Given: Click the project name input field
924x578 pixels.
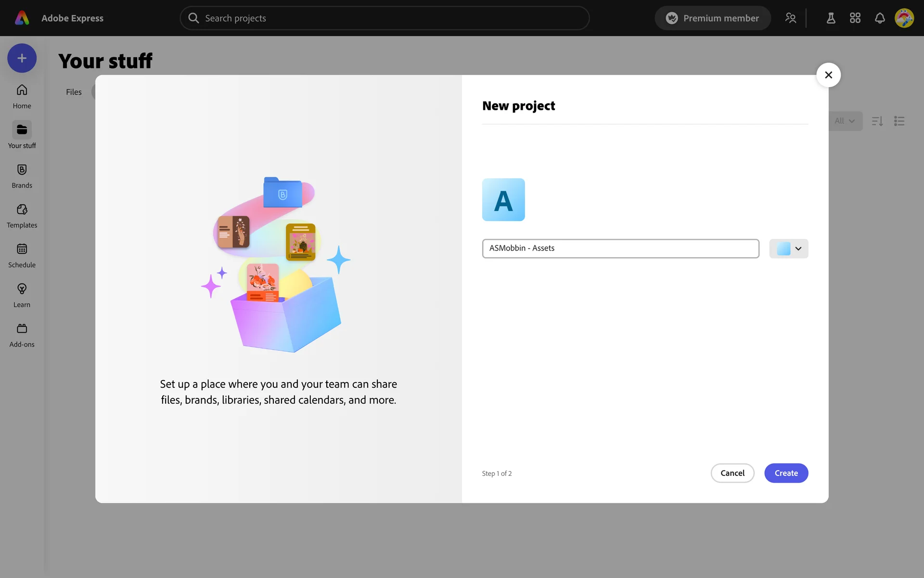Looking at the screenshot, I should click(x=620, y=249).
